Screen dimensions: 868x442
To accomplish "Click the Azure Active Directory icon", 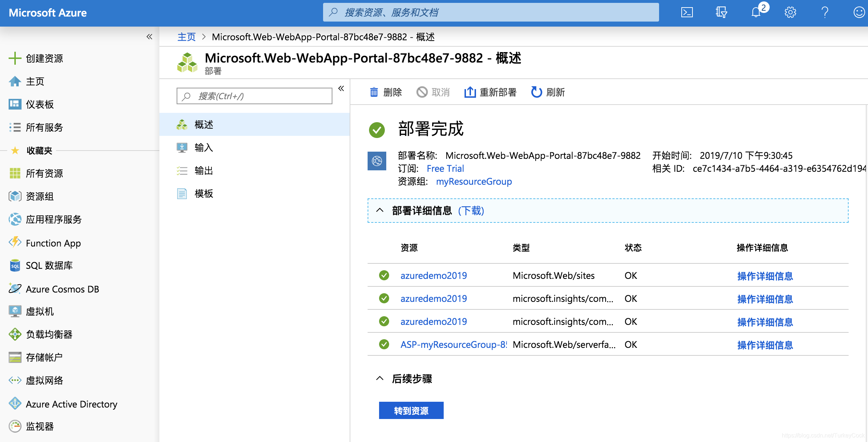I will point(15,404).
